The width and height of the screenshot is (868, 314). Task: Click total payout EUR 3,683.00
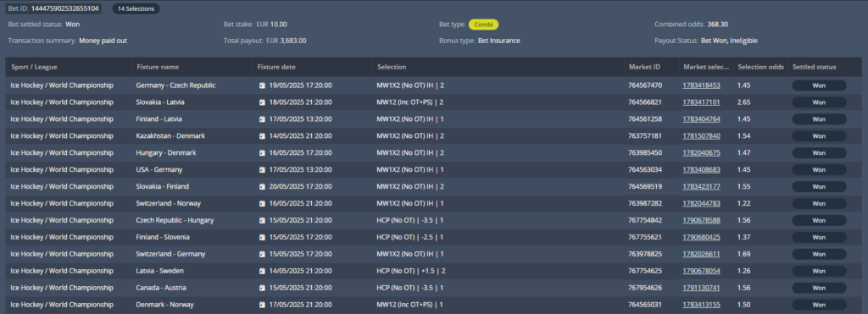pyautogui.click(x=287, y=41)
